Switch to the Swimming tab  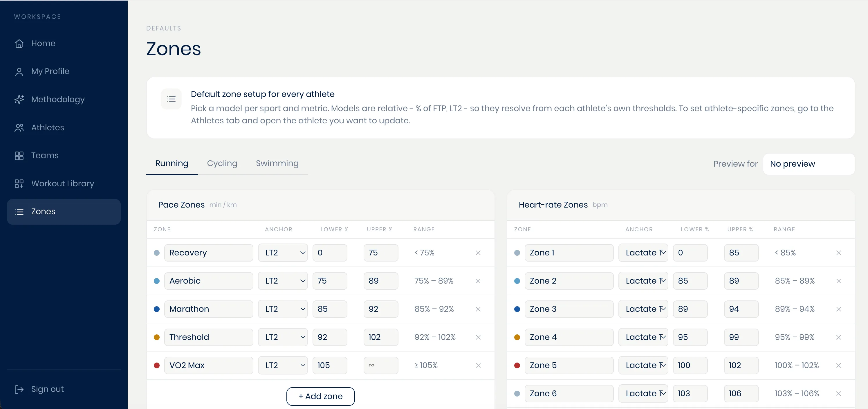point(277,163)
